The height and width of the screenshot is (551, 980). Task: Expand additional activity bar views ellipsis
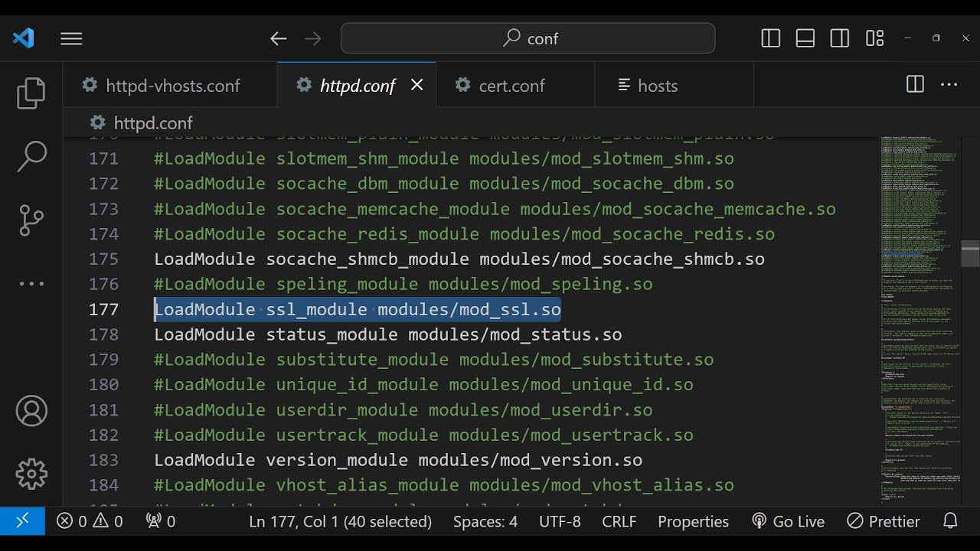point(31,284)
